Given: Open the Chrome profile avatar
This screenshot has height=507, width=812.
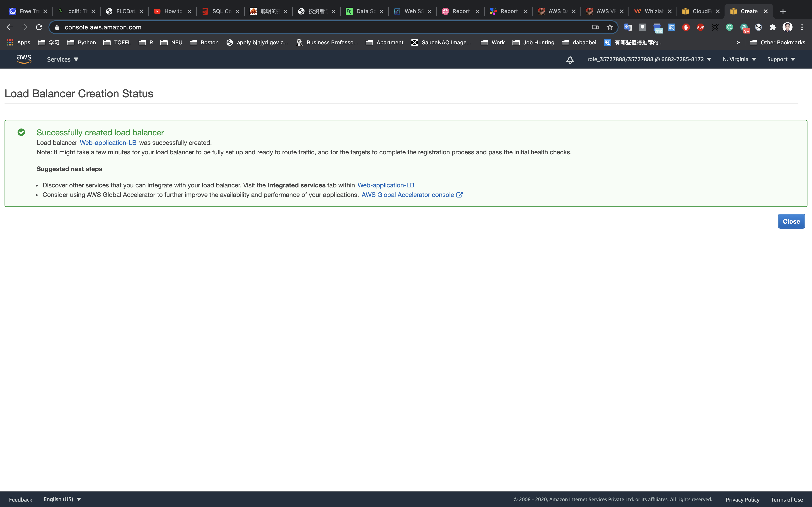Looking at the screenshot, I should coord(787,27).
